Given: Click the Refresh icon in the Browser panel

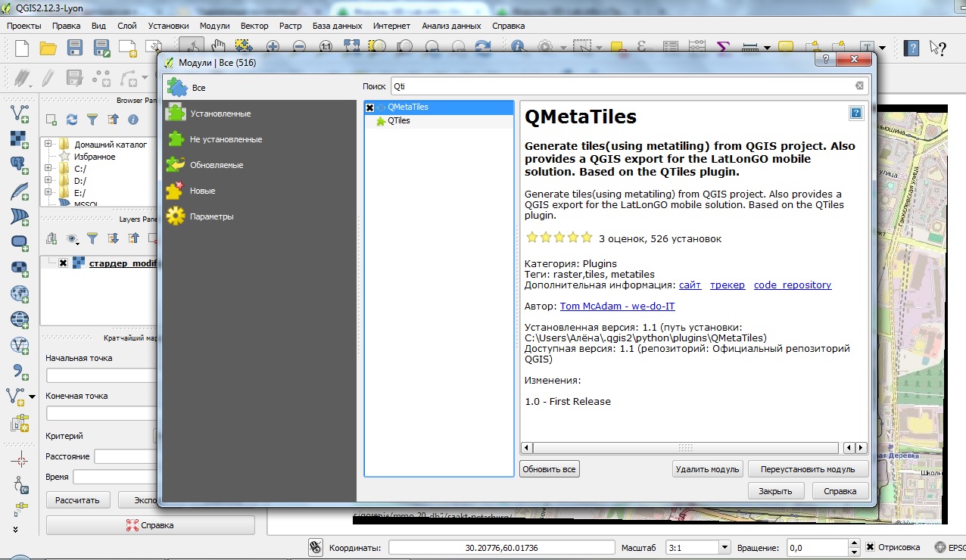Looking at the screenshot, I should (x=72, y=120).
